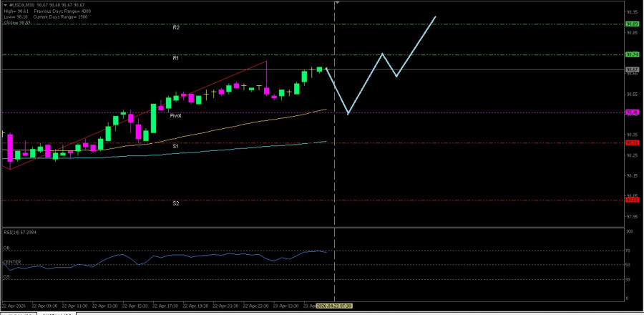Screen dimensions: 644x315
Task: Click the gray current price tag 98.67
Action: point(632,69)
